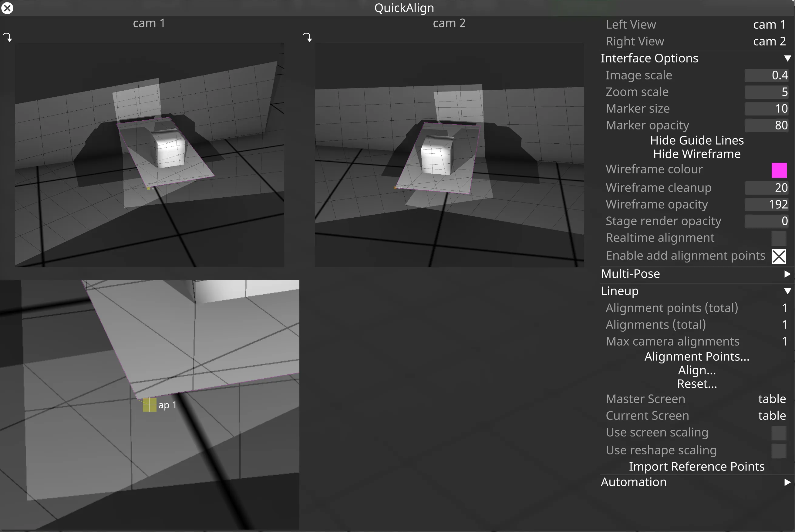Expand the Multi-Pose section
Viewport: 795px width, 532px height.
click(x=787, y=274)
